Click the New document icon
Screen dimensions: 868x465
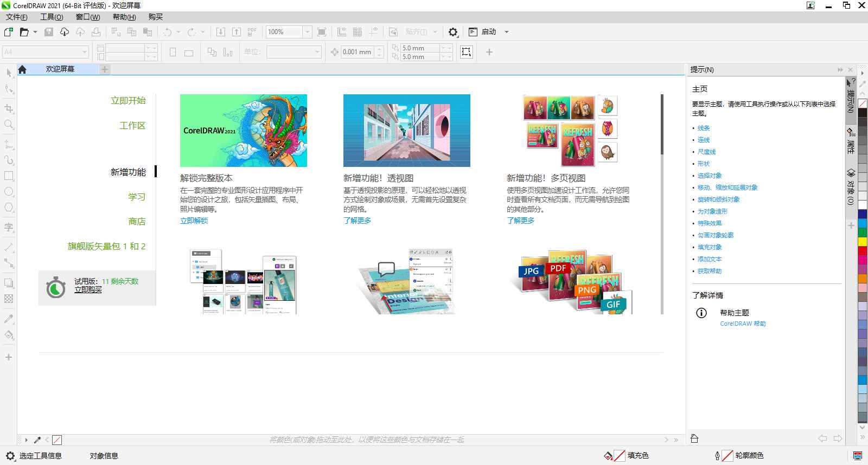click(8, 32)
